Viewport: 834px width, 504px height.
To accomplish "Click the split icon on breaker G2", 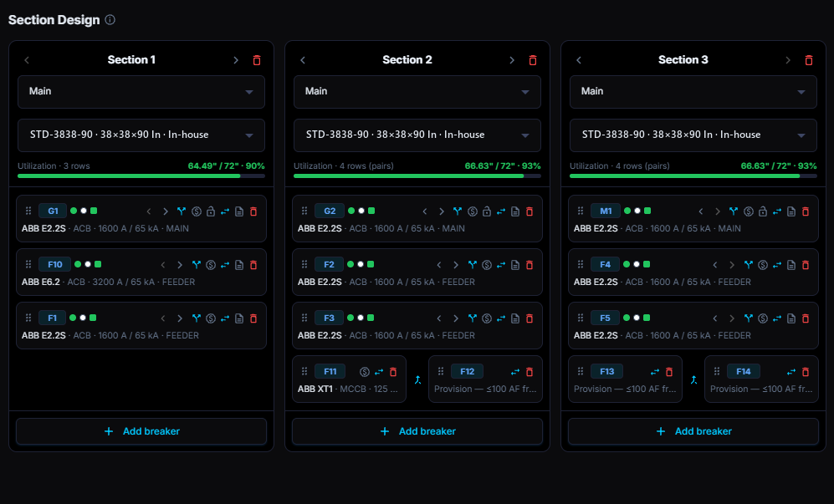I will [x=458, y=211].
